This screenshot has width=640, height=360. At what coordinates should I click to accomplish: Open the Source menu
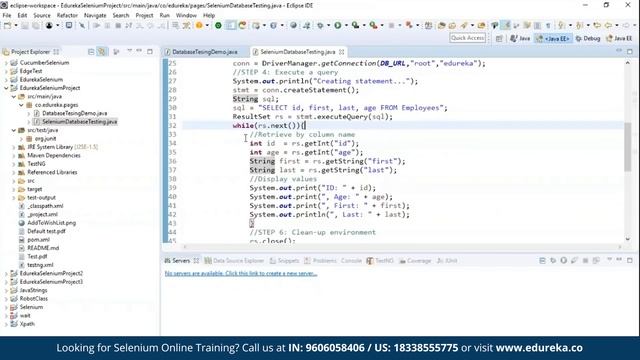[42, 15]
